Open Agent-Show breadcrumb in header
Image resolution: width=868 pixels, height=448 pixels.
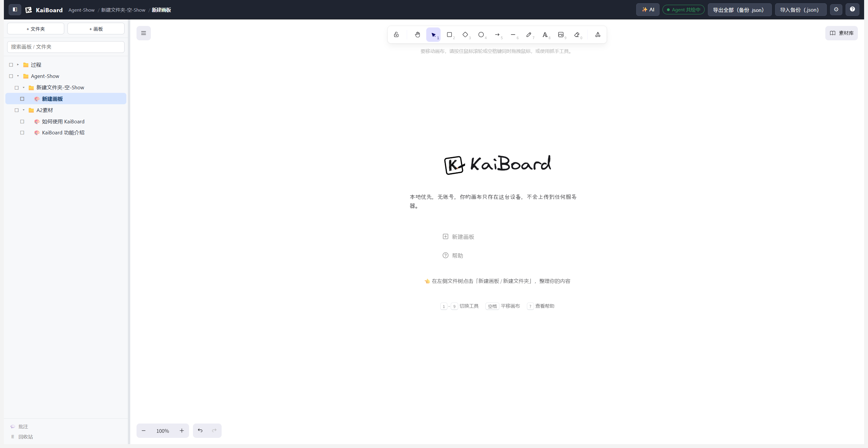pyautogui.click(x=82, y=10)
